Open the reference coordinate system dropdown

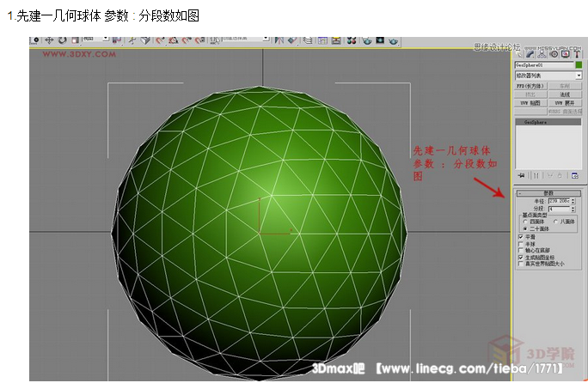tap(95, 39)
